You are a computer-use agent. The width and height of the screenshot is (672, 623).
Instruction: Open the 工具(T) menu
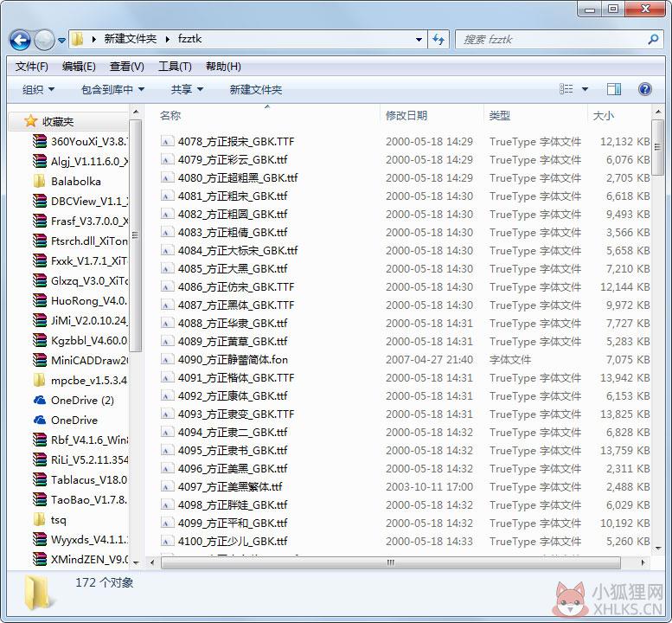[175, 67]
